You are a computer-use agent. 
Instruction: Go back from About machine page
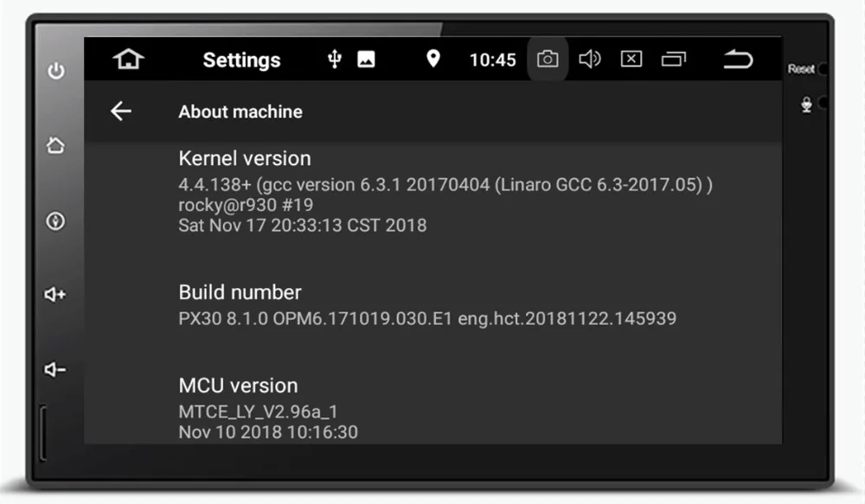click(121, 111)
